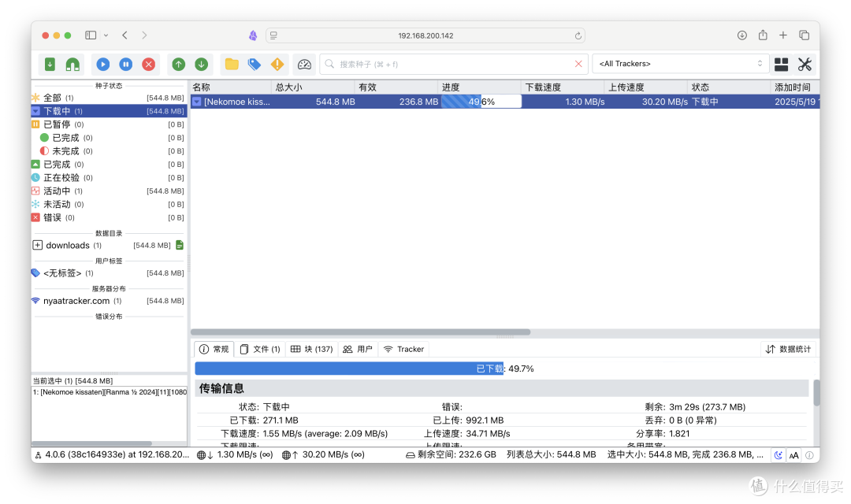Click the 49.6% progress bar in torrent row

point(481,102)
